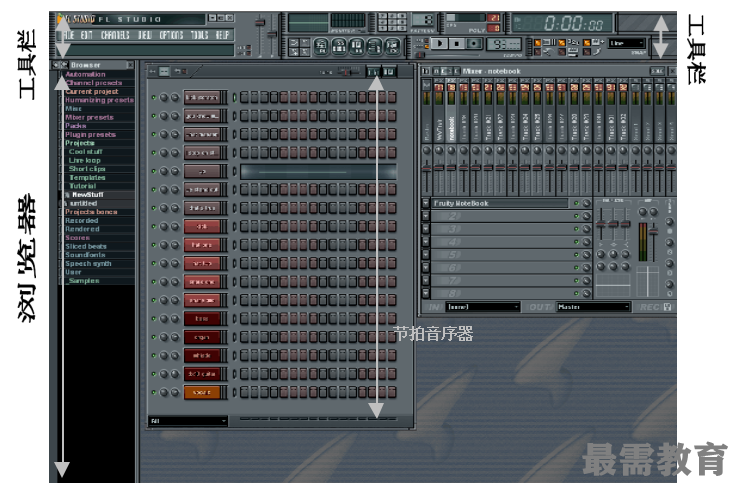Open the channel filter All dropdown
This screenshot has width=734, height=499.
tap(188, 421)
